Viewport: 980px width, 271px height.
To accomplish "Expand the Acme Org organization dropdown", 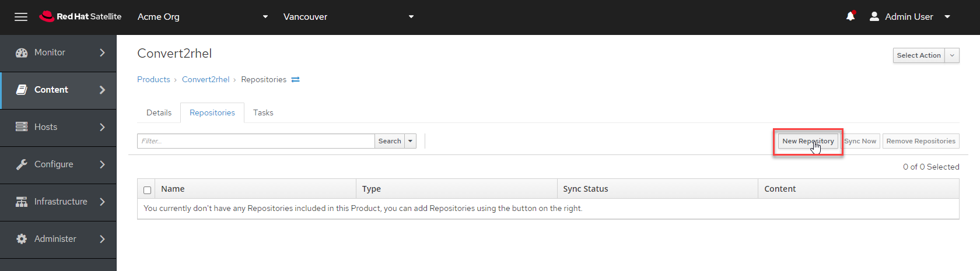I will (265, 17).
